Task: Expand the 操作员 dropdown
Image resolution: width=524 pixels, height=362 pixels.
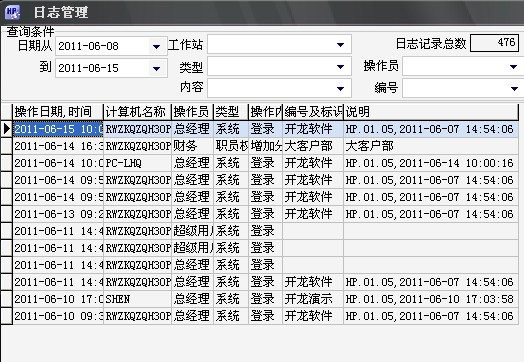Action: (x=514, y=67)
